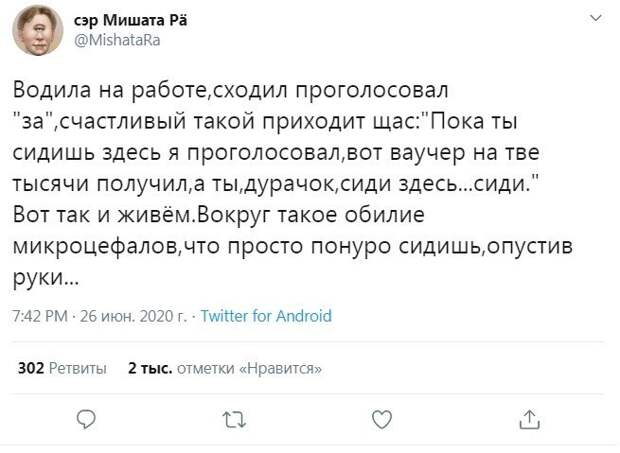Retweet this post using the arrows icon
The image size is (620, 453).
233,419
